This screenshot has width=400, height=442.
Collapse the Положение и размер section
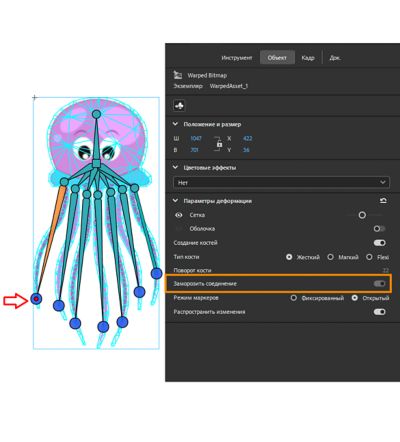click(175, 124)
